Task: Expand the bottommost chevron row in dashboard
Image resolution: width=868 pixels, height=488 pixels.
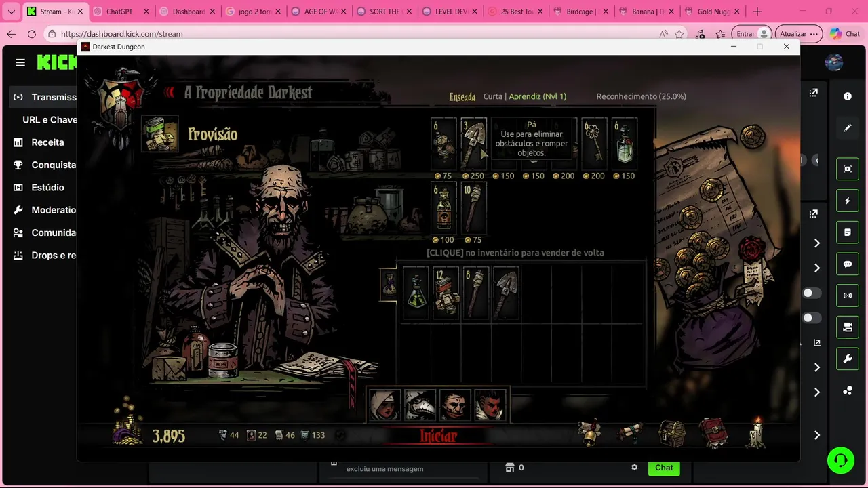Action: [816, 435]
